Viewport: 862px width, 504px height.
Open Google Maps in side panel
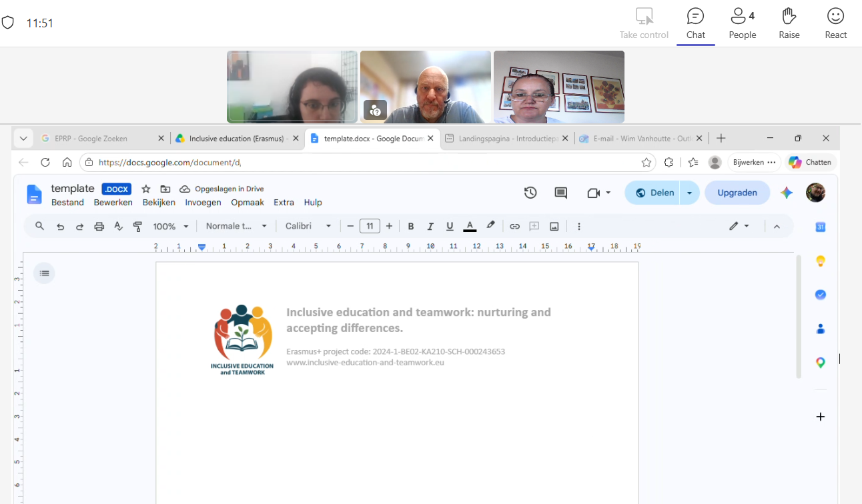821,363
